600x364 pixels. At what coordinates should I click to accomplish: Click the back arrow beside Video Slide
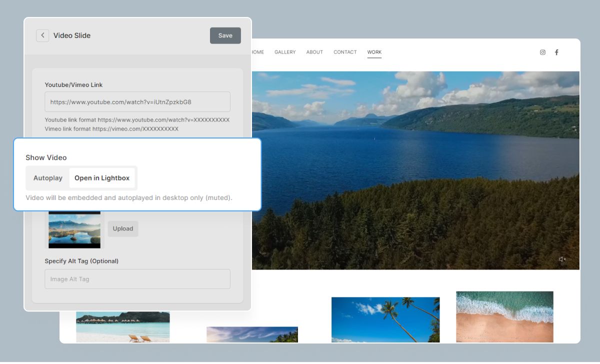click(x=42, y=35)
